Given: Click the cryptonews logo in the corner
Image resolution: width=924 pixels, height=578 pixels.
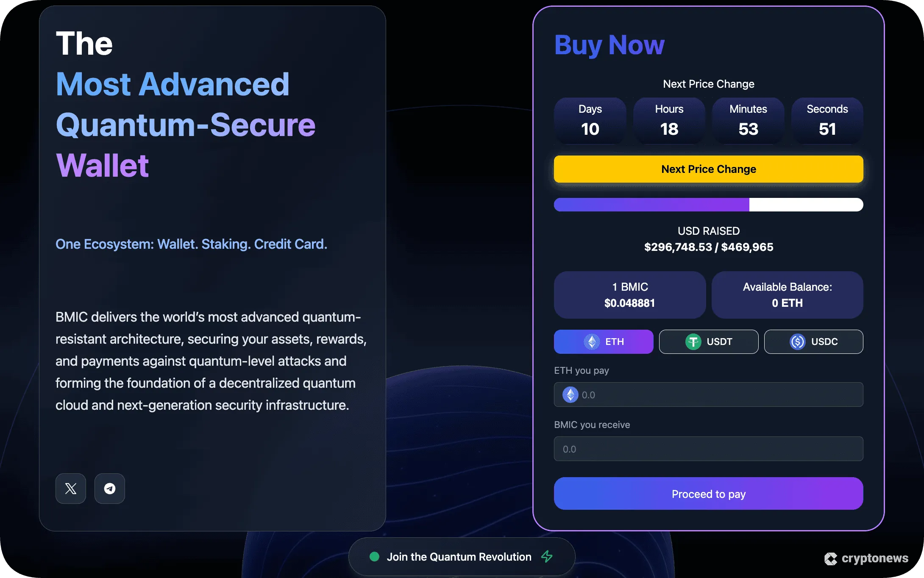Looking at the screenshot, I should tap(867, 558).
